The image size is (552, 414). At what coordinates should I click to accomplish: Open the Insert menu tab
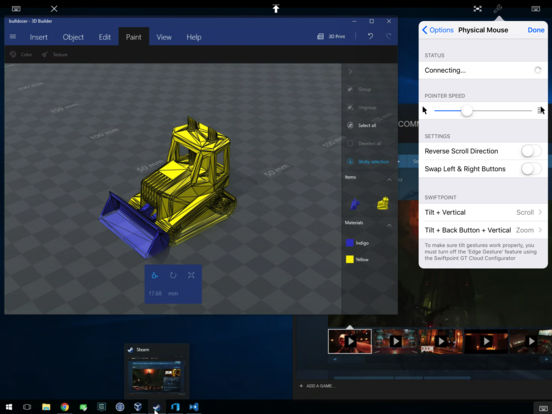pyautogui.click(x=38, y=37)
